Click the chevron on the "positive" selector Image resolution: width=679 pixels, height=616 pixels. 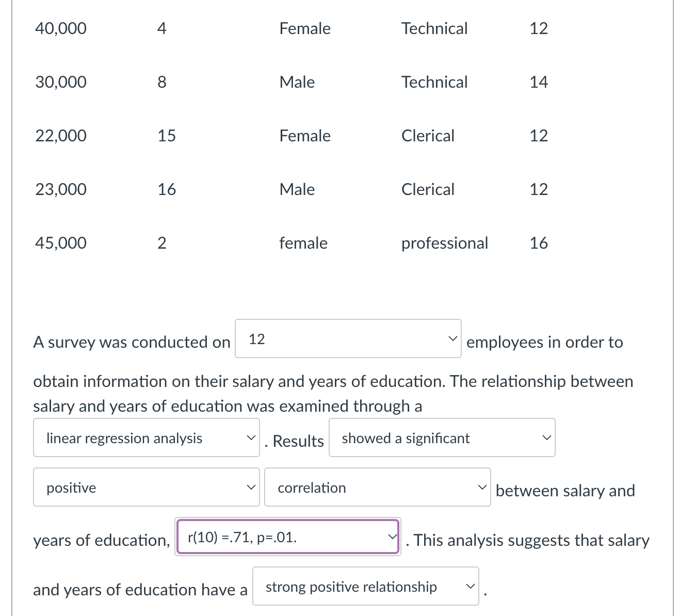(251, 487)
